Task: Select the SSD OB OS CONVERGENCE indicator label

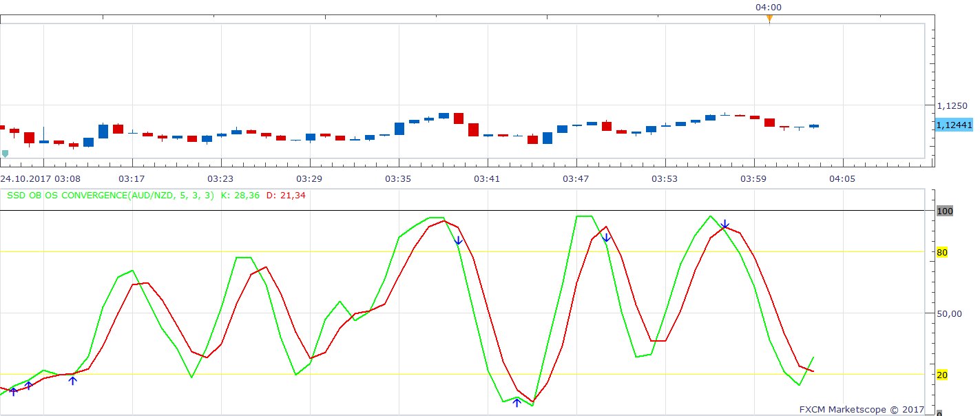Action: (x=110, y=196)
